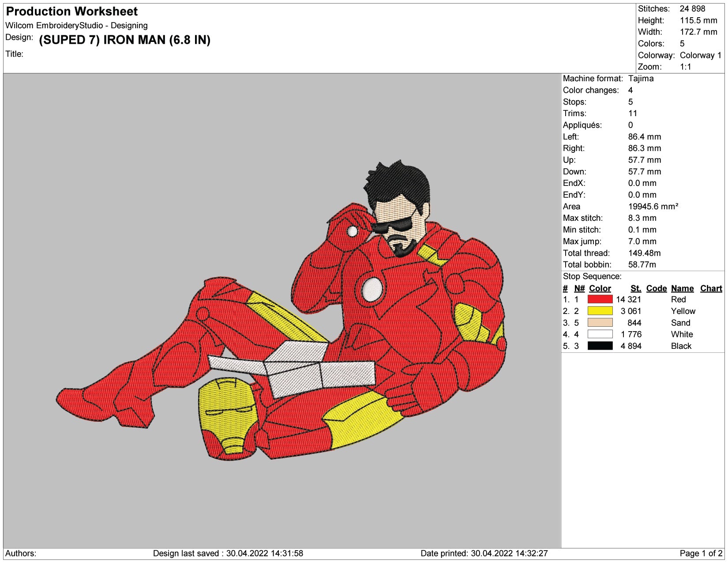728x563 pixels.
Task: Click the 'Color changes:' label
Action: tap(591, 90)
